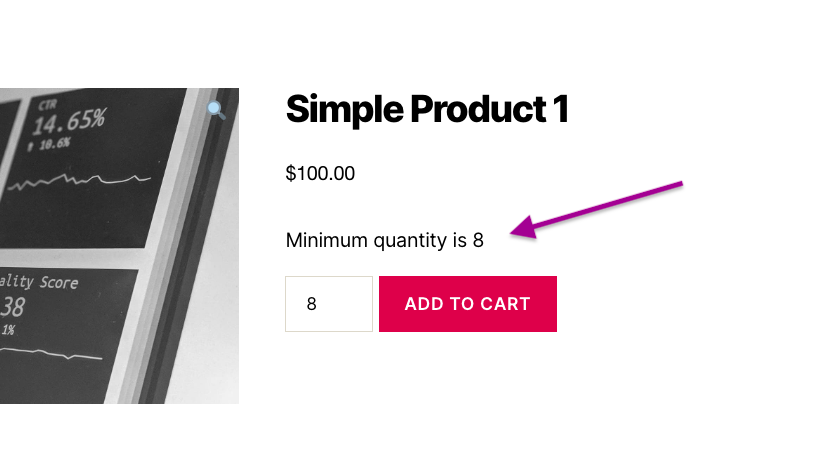Click the magnifier zoom icon on product image
The image size is (818, 468).
216,110
